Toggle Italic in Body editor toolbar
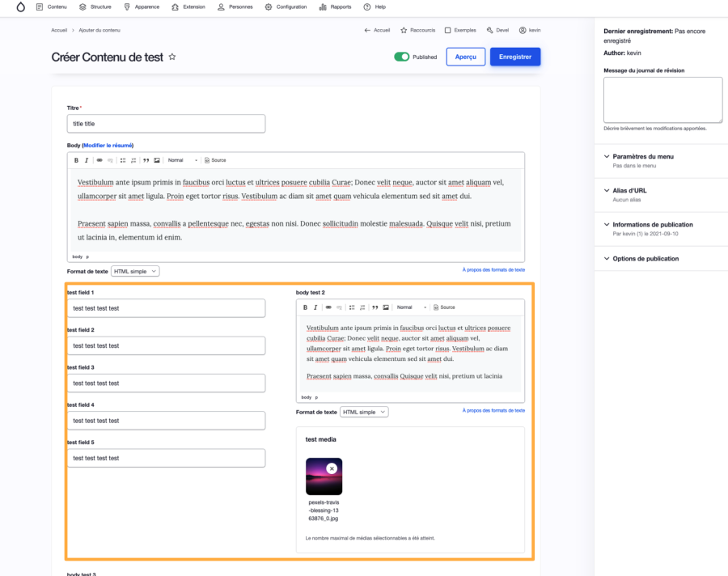728x576 pixels. [87, 160]
